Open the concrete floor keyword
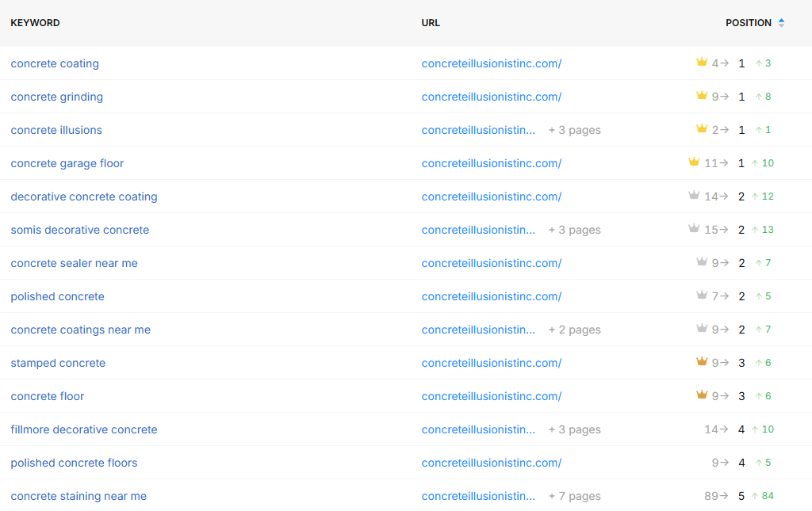Image resolution: width=812 pixels, height=511 pixels. 47,396
